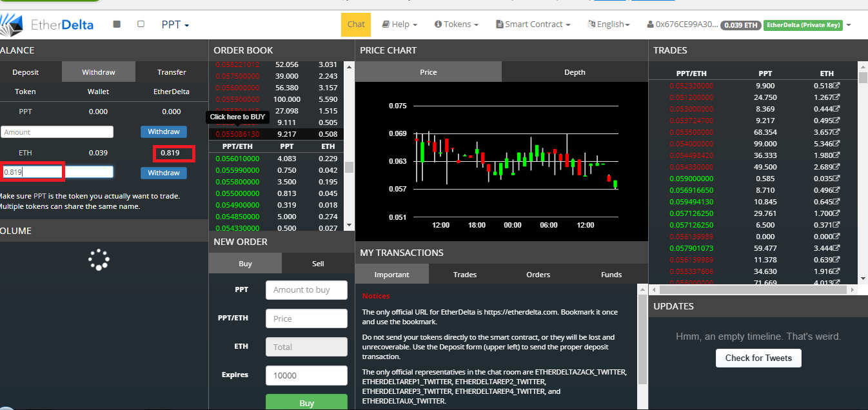Focus the PPT withdraw Amount field
The width and height of the screenshot is (868, 410).
(57, 132)
